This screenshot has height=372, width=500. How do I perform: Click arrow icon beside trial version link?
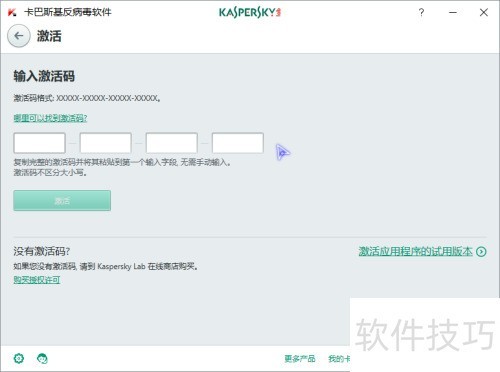click(481, 251)
